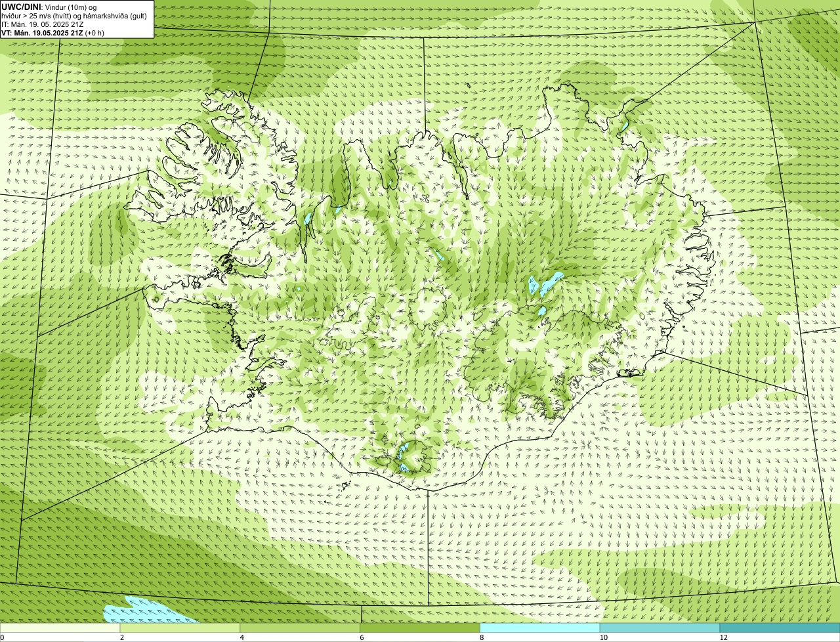
Task: Click the light cyan 8–10 colorbar segment
Action: coord(540,628)
